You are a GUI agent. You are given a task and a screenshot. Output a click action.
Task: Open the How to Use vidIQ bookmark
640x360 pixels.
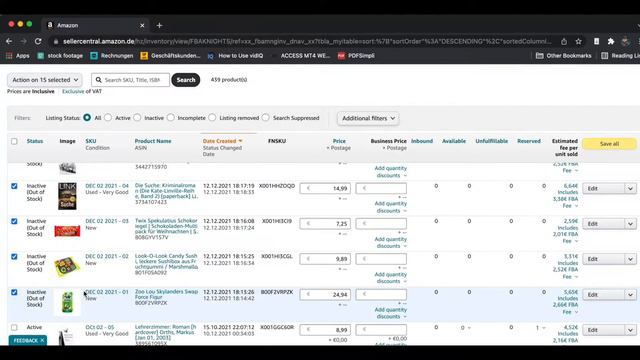tap(236, 56)
